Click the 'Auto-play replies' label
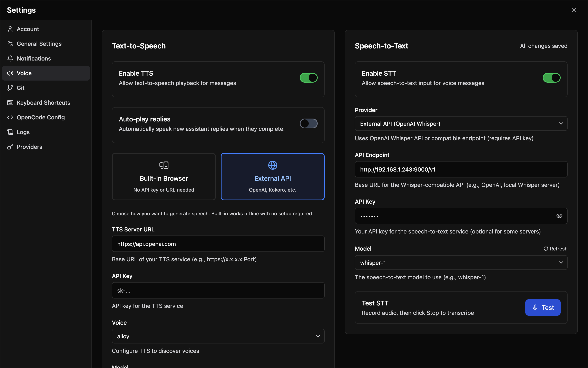Screen dimensions: 588x368 click(x=145, y=119)
